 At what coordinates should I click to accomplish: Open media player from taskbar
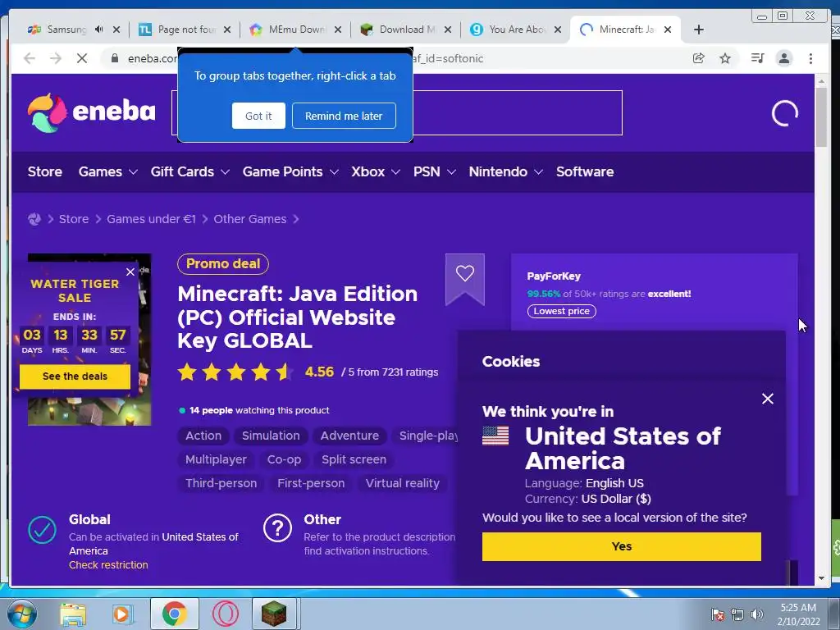pyautogui.click(x=121, y=614)
